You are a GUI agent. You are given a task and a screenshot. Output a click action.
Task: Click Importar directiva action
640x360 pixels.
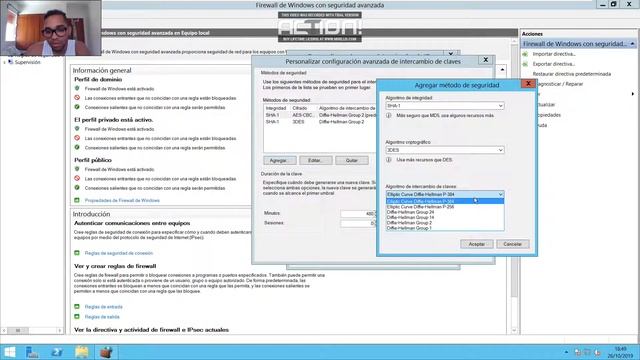pos(554,54)
